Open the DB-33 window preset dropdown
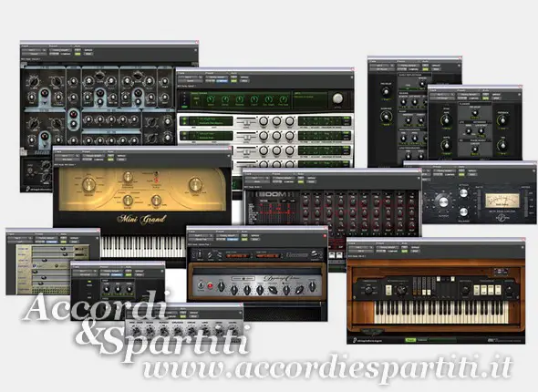This screenshot has width=538, height=392. pos(388,247)
